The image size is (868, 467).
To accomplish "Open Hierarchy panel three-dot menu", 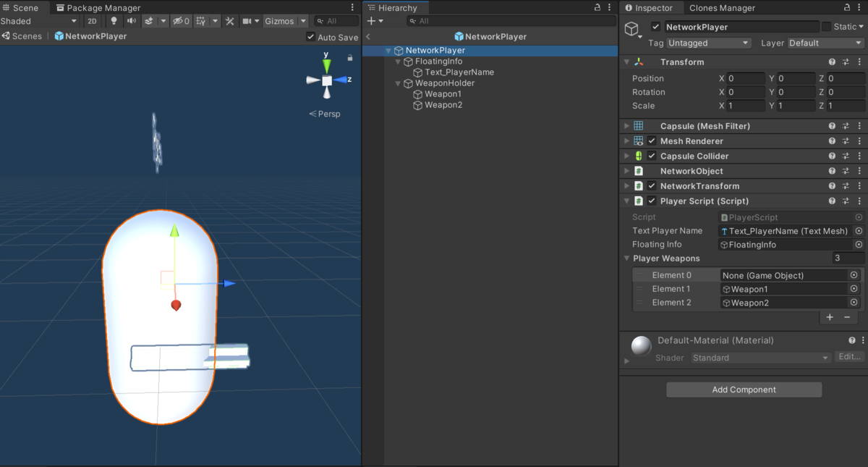I will (610, 7).
